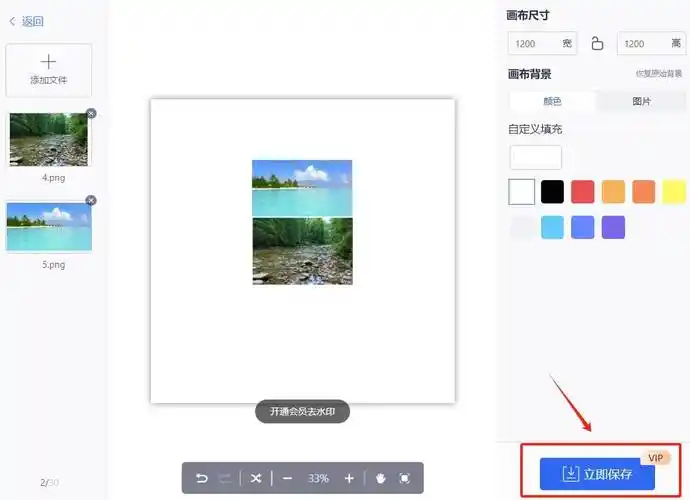Image resolution: width=690 pixels, height=500 pixels.
Task: Open the custom fill color box
Action: [x=536, y=157]
